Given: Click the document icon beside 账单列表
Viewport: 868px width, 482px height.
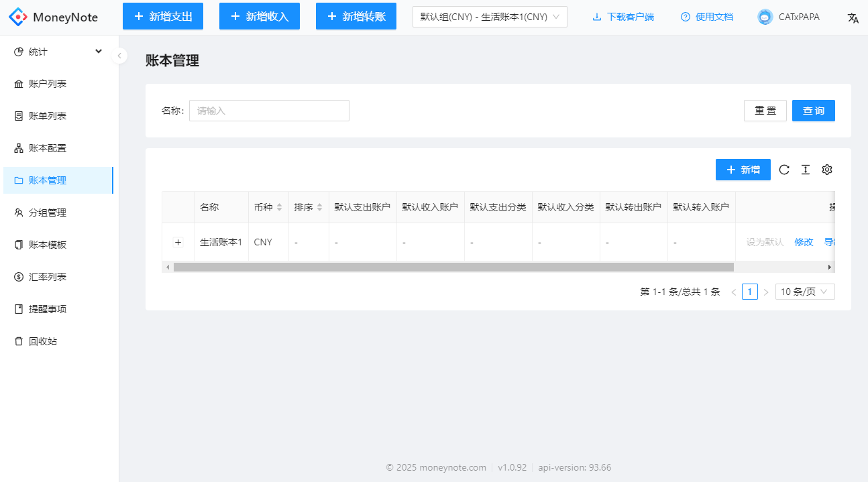Looking at the screenshot, I should click(19, 116).
